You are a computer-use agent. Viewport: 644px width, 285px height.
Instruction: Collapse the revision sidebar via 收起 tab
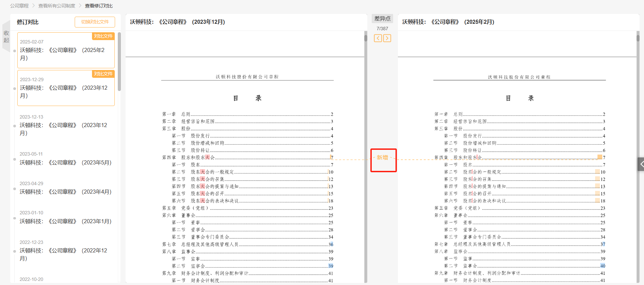[6, 36]
